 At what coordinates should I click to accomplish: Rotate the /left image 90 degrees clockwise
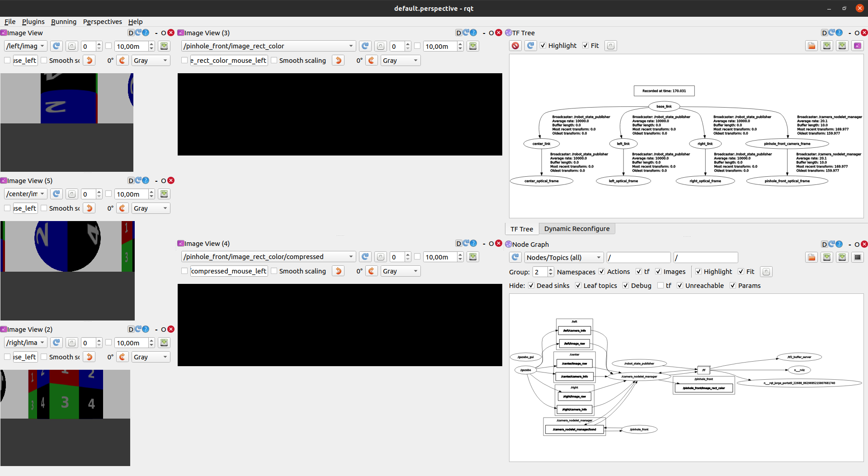(x=122, y=60)
